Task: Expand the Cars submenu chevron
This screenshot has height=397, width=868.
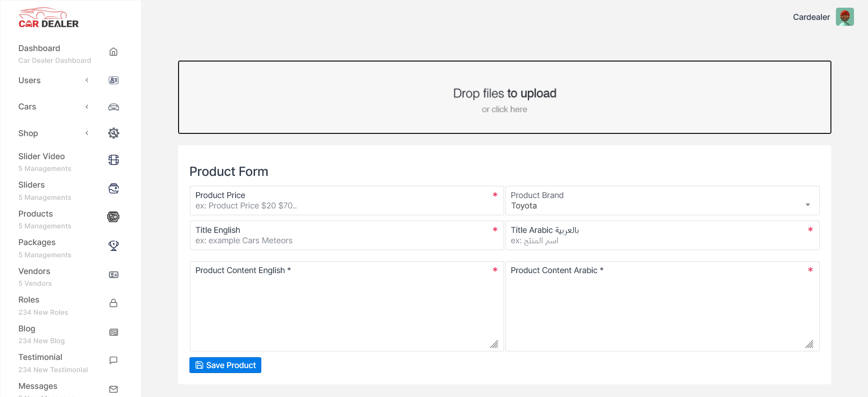Action: point(87,107)
